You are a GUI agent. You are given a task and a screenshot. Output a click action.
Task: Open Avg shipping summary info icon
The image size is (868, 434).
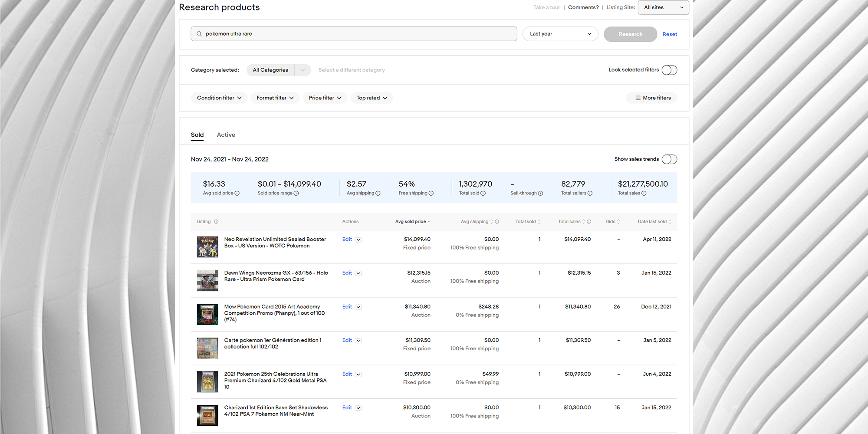[x=378, y=194]
